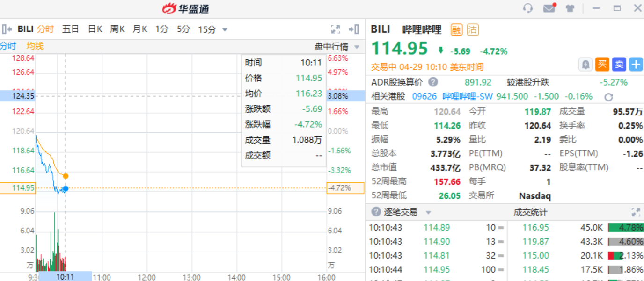
Task: Switch to 15分 chart interval
Action: 207,29
